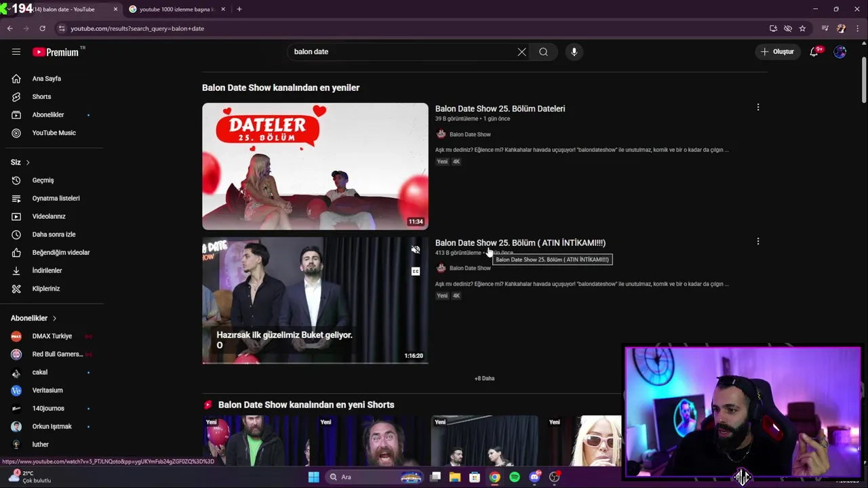Click the Oluştur create button
868x488 pixels.
tap(777, 52)
